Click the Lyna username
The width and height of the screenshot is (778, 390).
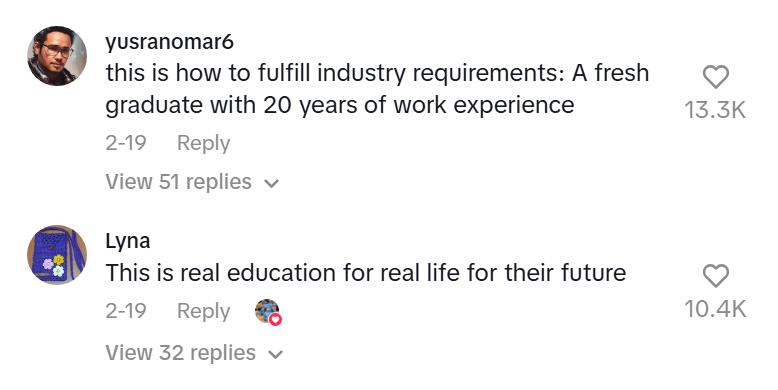[128, 241]
